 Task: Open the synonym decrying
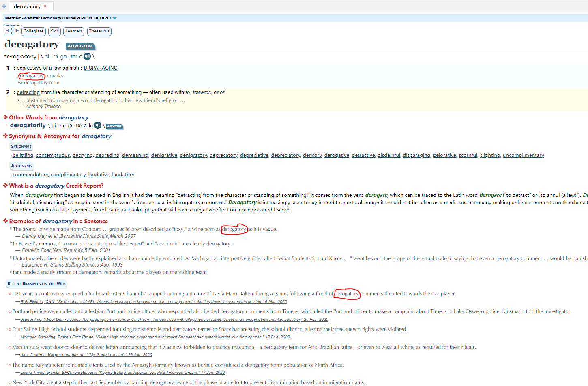point(83,155)
